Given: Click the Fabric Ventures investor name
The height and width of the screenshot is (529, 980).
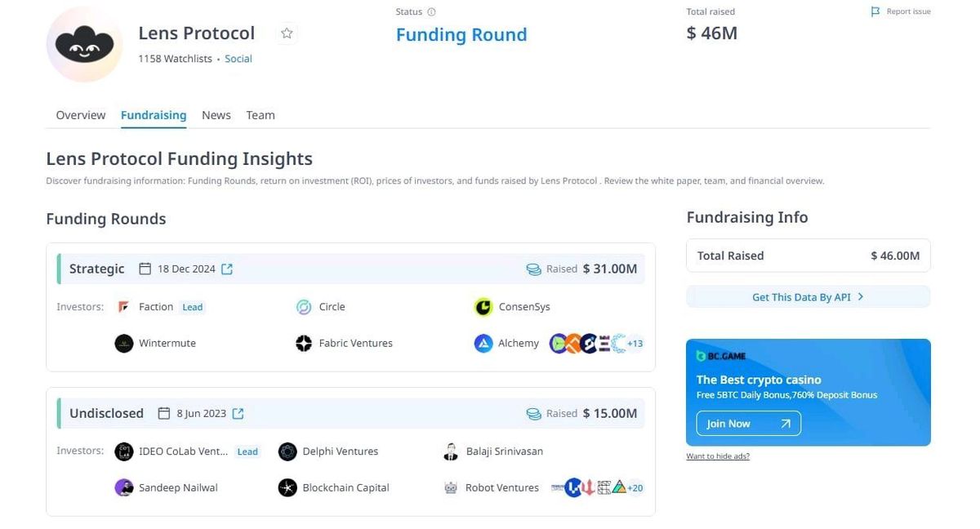Looking at the screenshot, I should click(356, 343).
